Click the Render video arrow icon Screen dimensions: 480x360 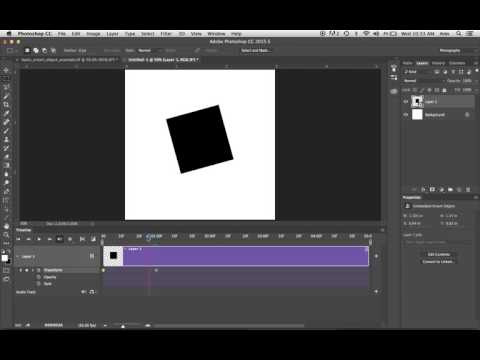[x=28, y=325]
